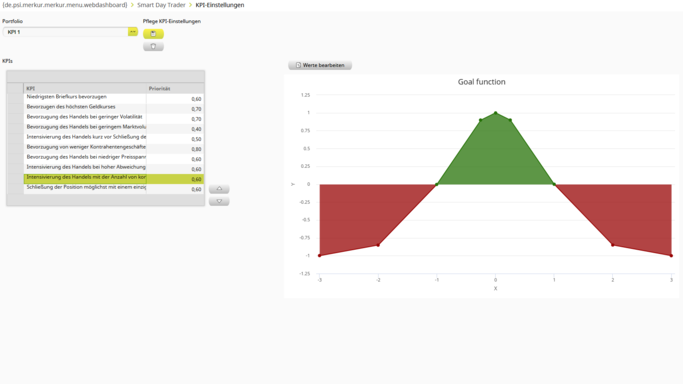Click the chart peak point at x 0
Viewport: 683px width, 384px height.
495,113
